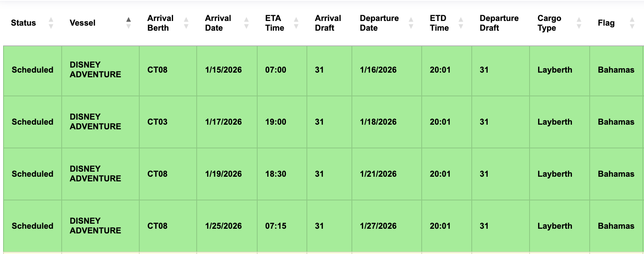Select ETA time 18:30 cell
This screenshot has width=644, height=254.
(275, 174)
